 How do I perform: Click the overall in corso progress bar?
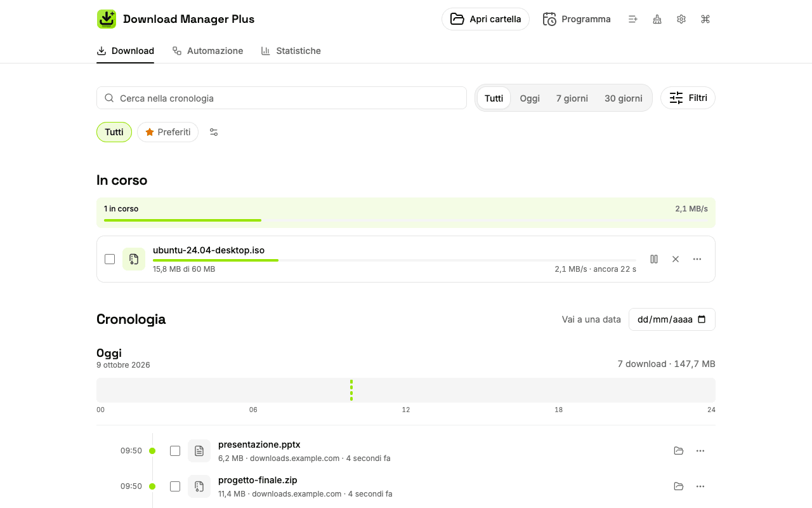pos(406,220)
